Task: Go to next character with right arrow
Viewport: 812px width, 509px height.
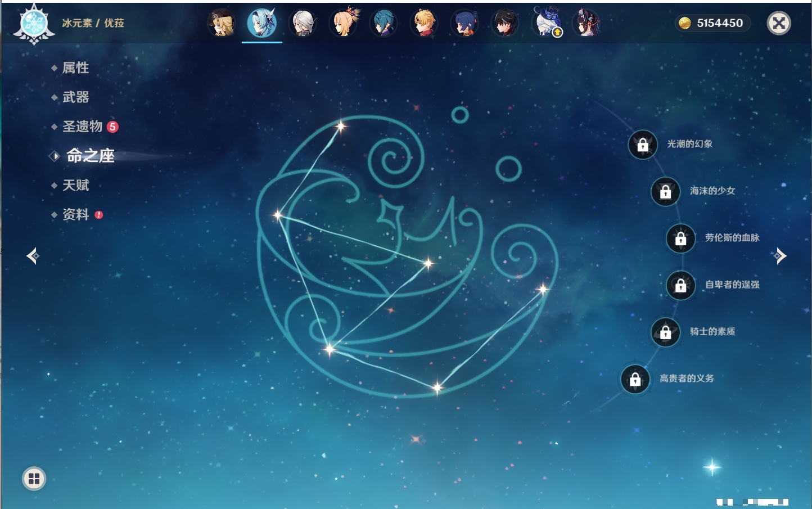Action: (x=779, y=256)
